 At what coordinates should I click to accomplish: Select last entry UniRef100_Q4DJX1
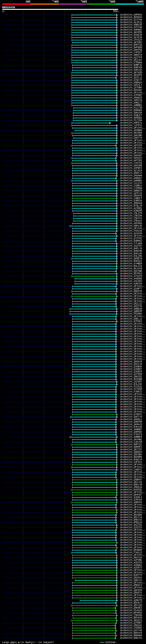pyautogui.click(x=131, y=638)
